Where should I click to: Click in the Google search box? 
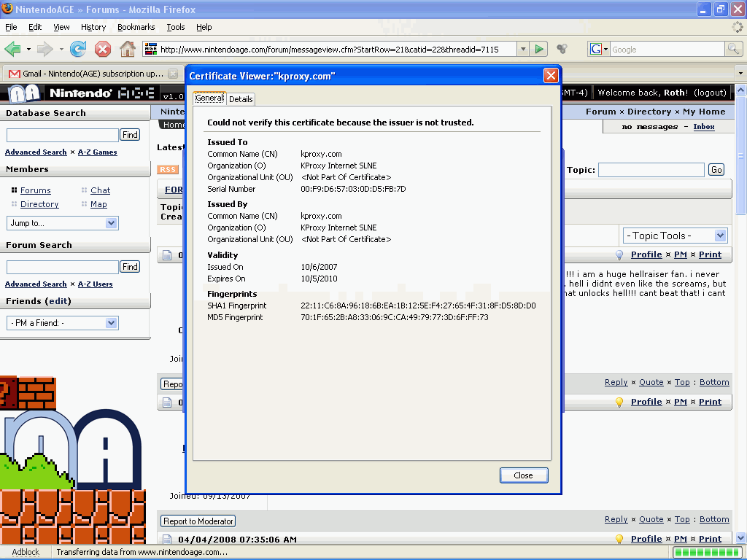pyautogui.click(x=667, y=49)
